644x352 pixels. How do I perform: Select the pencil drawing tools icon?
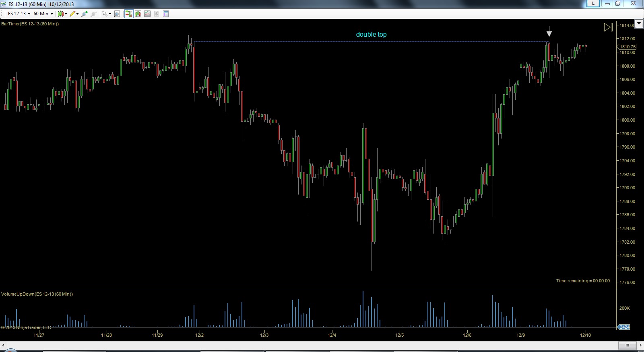coord(72,14)
